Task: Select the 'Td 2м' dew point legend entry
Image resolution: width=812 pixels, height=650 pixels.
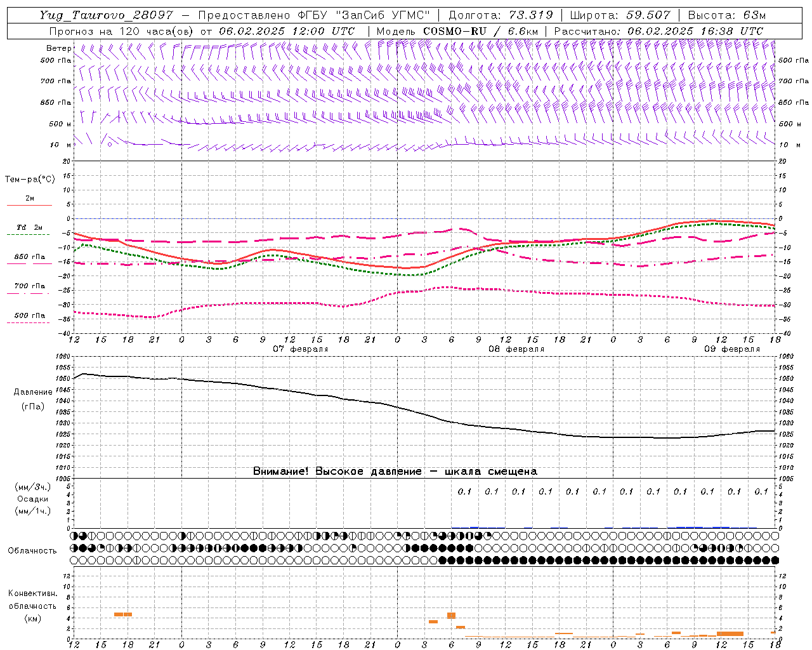Action: (x=30, y=227)
